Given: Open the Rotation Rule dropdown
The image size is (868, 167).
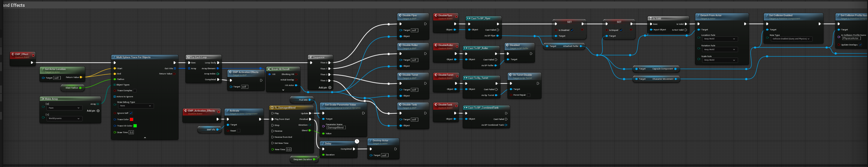Looking at the screenshot, I should 720,50.
